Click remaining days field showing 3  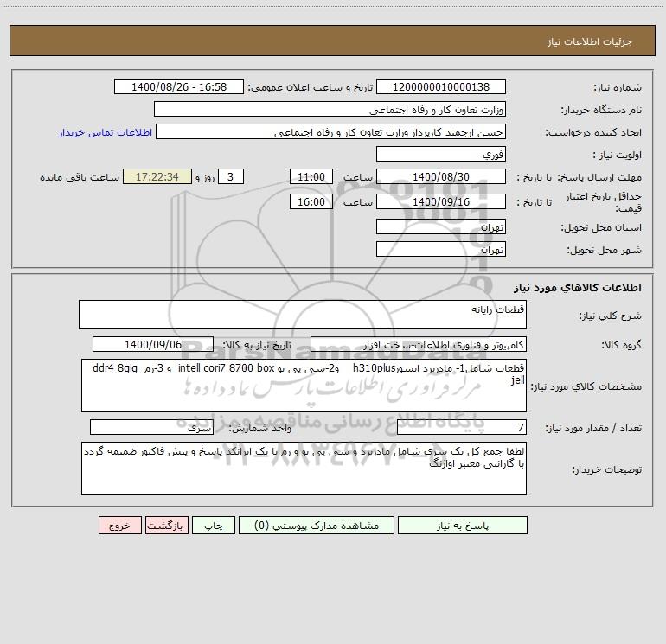[x=231, y=176]
